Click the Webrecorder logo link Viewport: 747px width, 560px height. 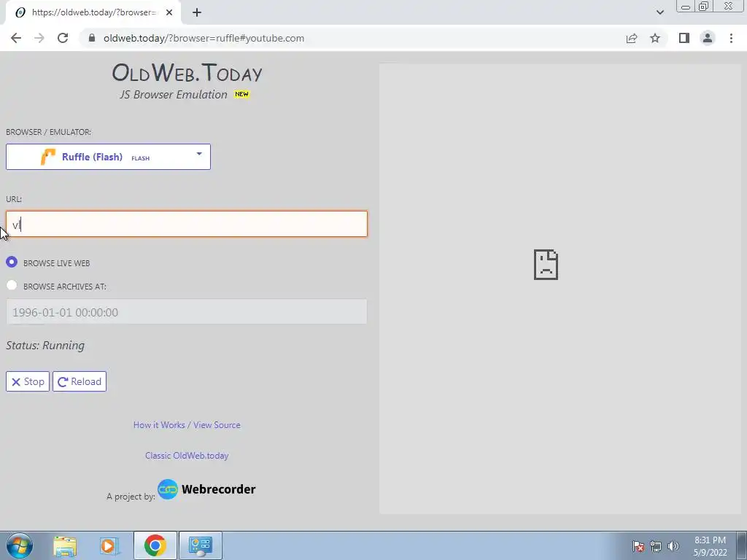pos(206,489)
